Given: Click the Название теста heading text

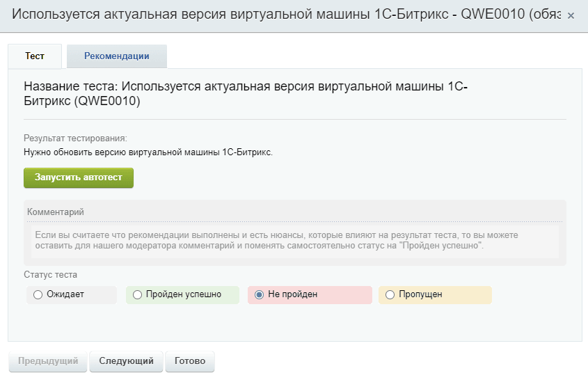Looking at the screenshot, I should pyautogui.click(x=246, y=93).
